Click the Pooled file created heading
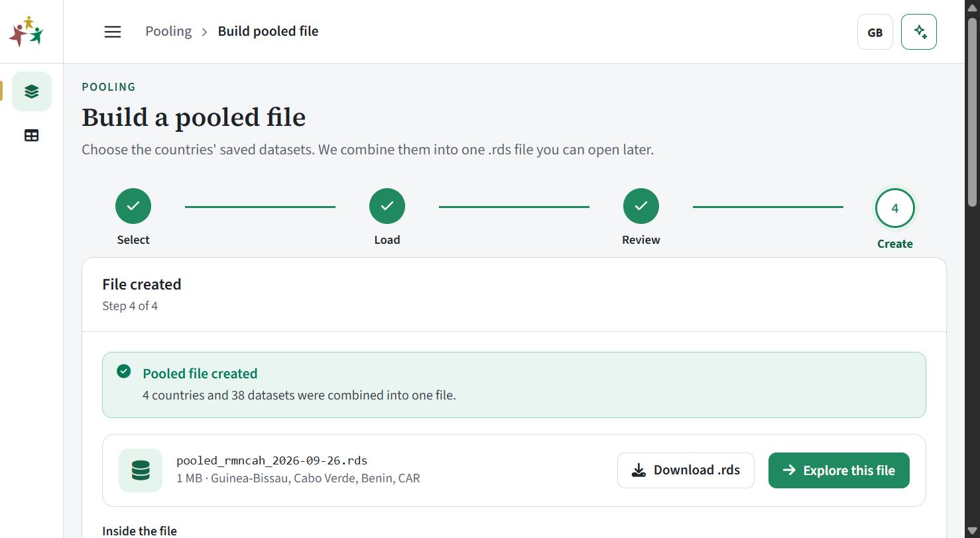The height and width of the screenshot is (538, 980). click(200, 374)
